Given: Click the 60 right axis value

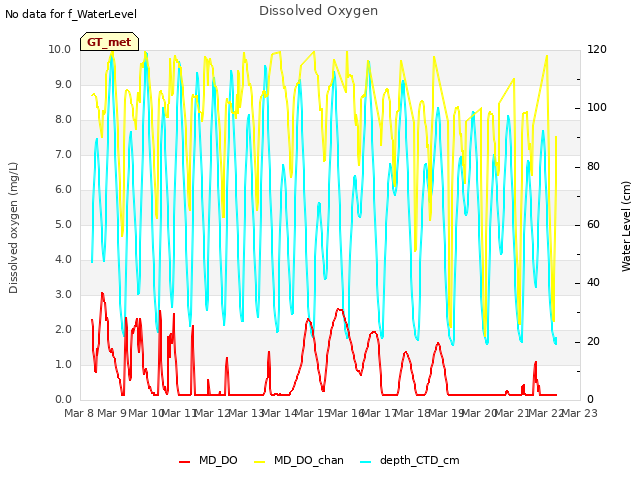Looking at the screenshot, I should coord(593,224).
